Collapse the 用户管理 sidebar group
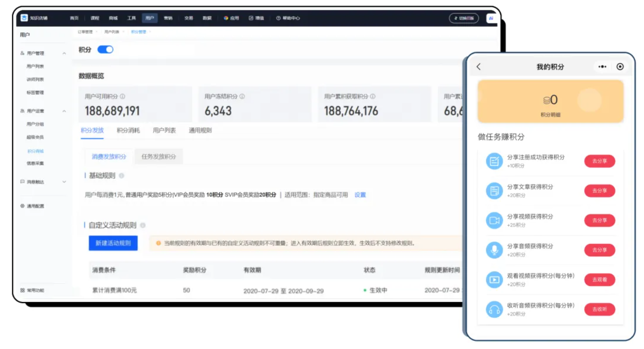The height and width of the screenshot is (349, 644). pyautogui.click(x=64, y=53)
